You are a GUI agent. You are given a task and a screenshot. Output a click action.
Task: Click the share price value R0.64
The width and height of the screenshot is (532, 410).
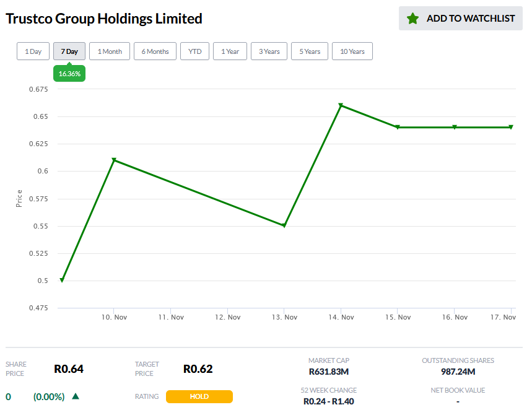pyautogui.click(x=69, y=369)
